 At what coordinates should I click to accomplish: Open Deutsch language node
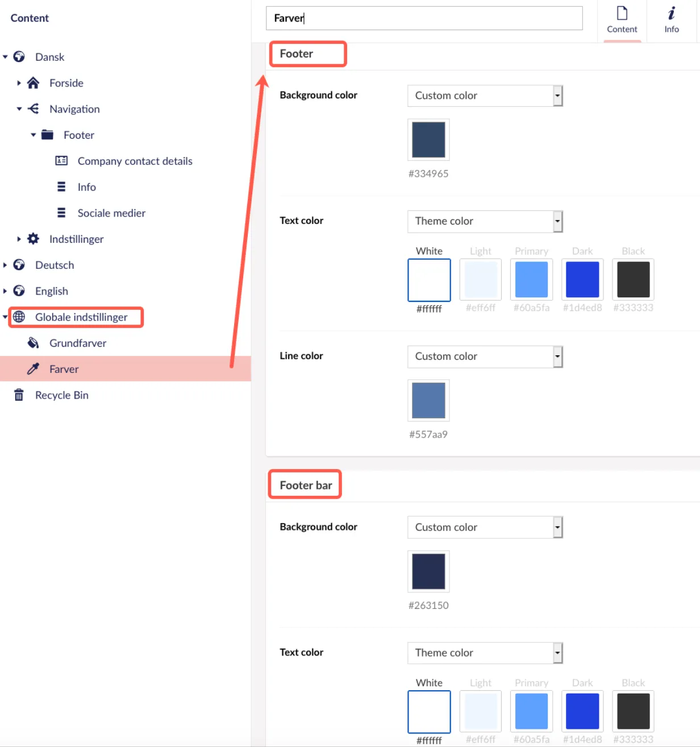tap(55, 265)
